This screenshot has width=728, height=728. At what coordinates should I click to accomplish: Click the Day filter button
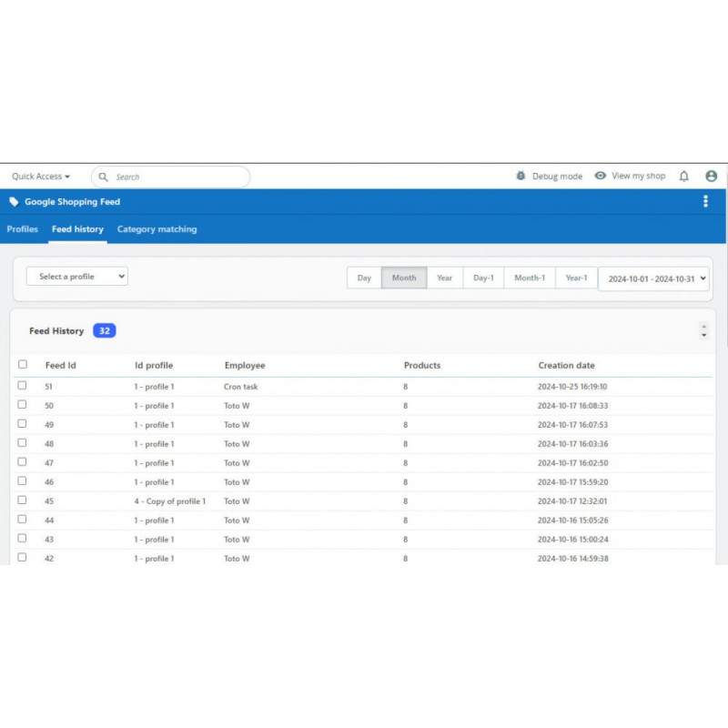[x=364, y=278]
